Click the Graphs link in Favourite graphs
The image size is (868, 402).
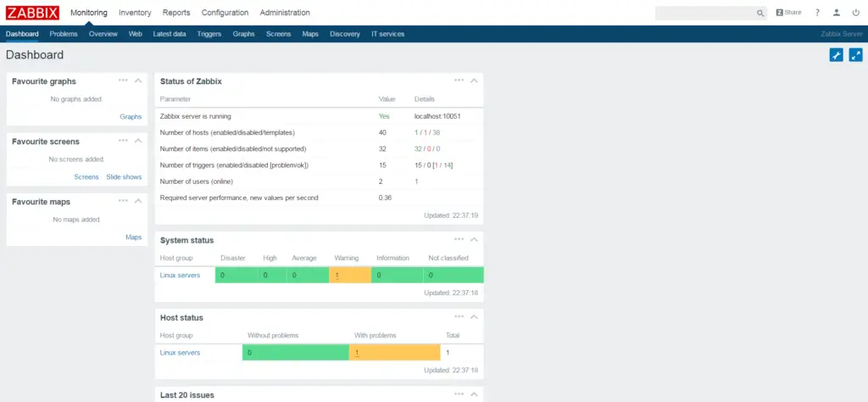(131, 117)
